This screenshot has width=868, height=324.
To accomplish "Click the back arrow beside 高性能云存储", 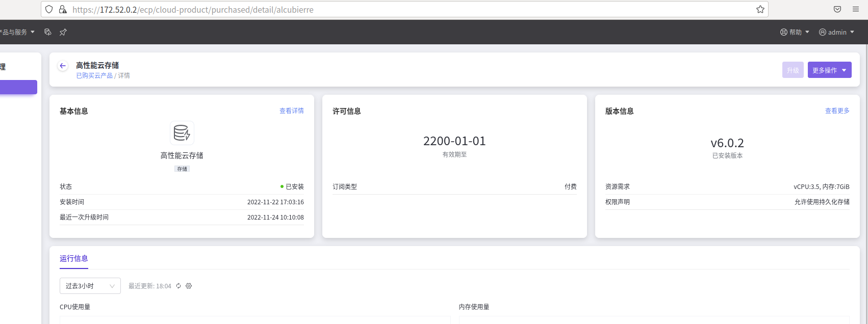I will point(63,66).
